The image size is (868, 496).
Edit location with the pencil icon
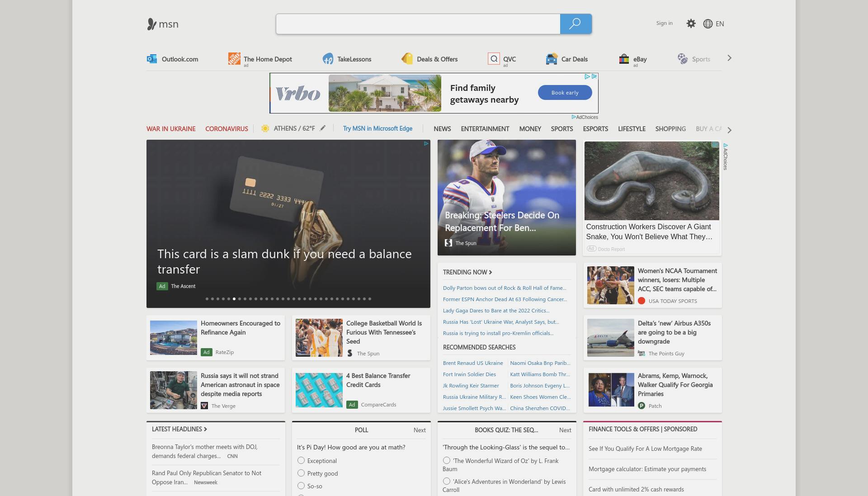(x=322, y=128)
